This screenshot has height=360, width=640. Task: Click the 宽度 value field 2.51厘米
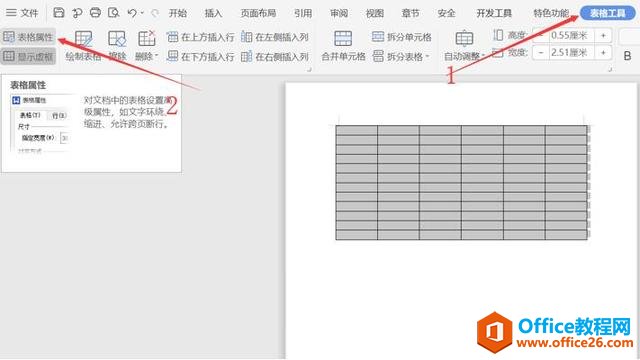572,53
